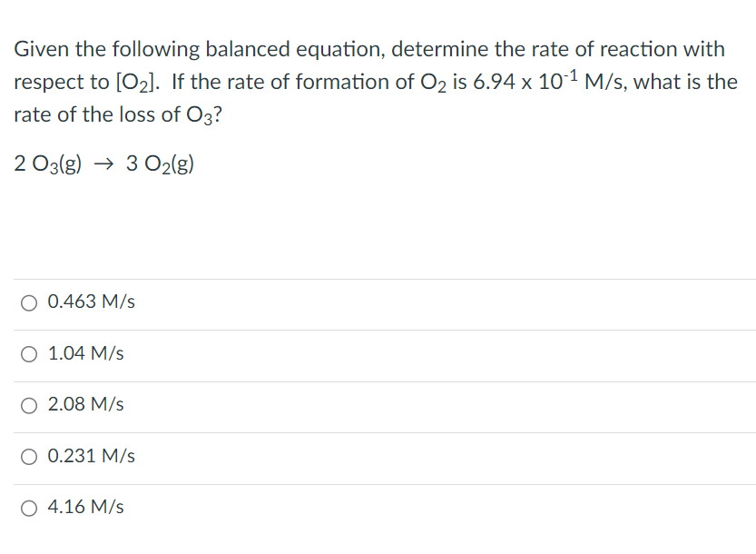Click the radio button beside 4.16 M/s
The height and width of the screenshot is (554, 756).
28,508
